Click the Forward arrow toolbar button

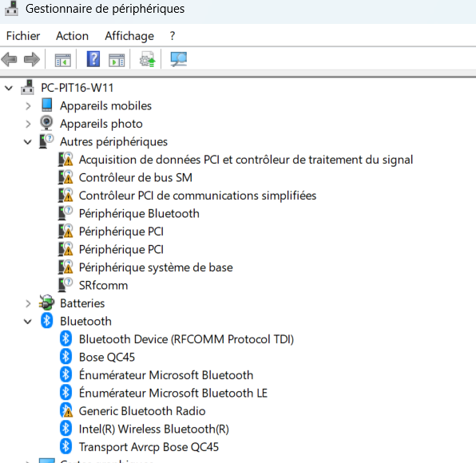point(32,59)
